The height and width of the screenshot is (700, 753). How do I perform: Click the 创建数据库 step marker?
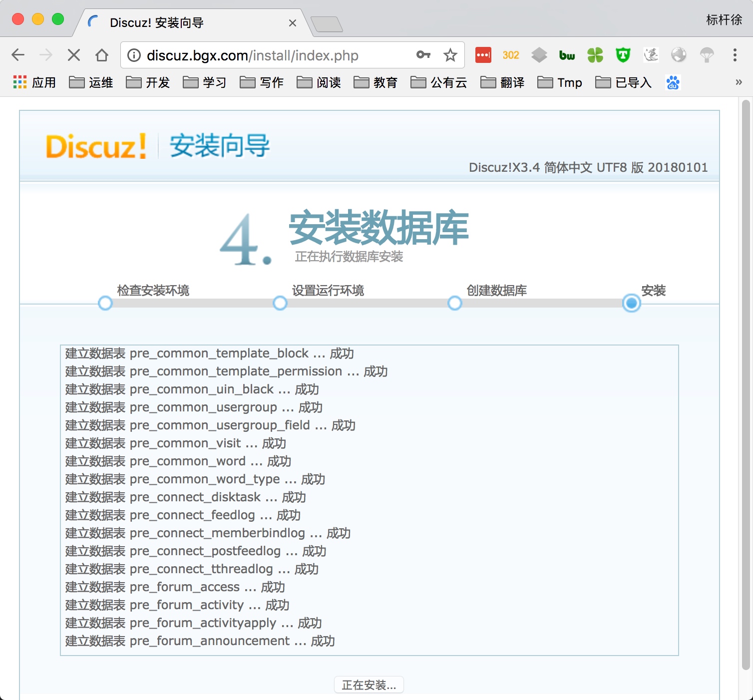click(x=455, y=303)
